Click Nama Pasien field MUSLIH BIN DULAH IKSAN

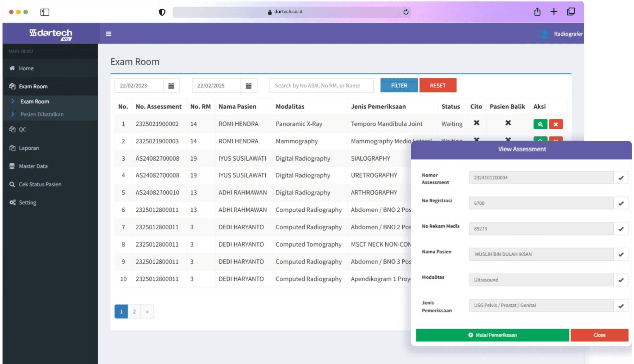[x=541, y=254]
